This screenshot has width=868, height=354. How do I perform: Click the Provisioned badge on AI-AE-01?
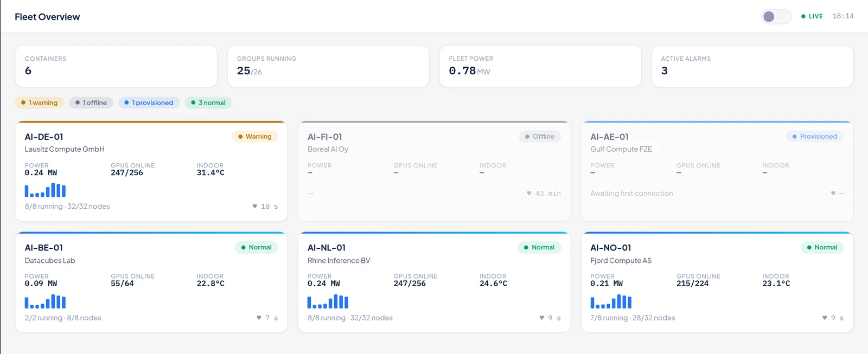tap(815, 137)
